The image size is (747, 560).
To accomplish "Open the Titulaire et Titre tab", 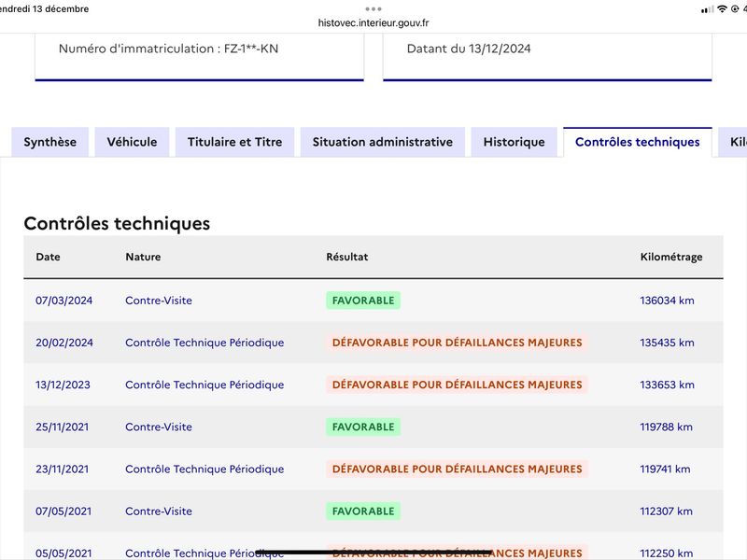I will (x=235, y=142).
